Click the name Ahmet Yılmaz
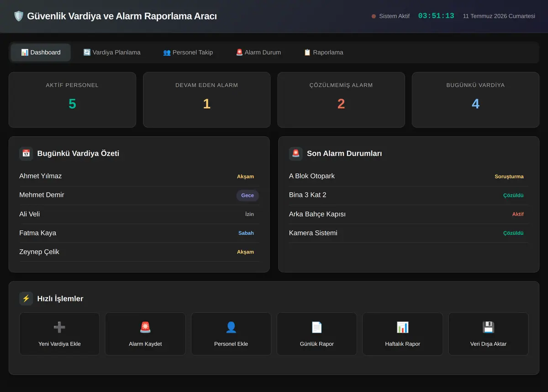 pyautogui.click(x=40, y=176)
